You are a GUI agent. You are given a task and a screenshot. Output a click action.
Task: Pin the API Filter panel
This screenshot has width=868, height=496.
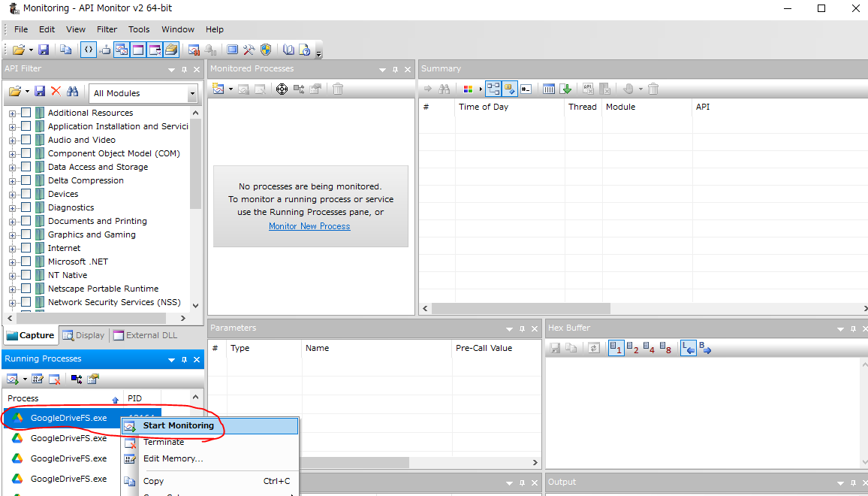185,69
